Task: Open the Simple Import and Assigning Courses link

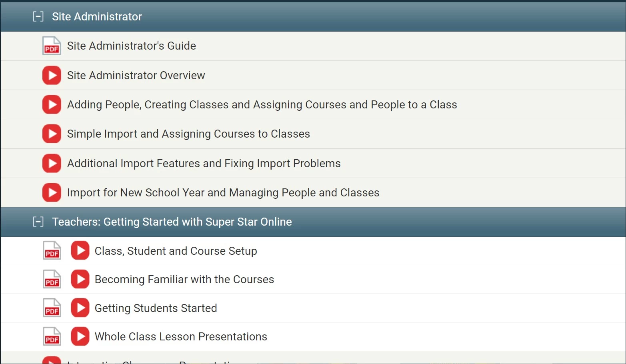Action: [188, 134]
